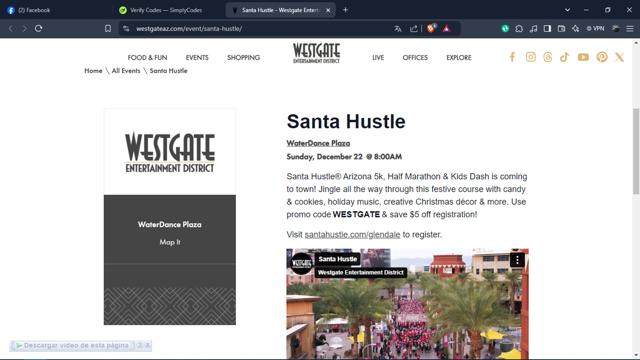Open the video's three-dot options menu
Image resolution: width=640 pixels, height=360 pixels.
(x=517, y=260)
